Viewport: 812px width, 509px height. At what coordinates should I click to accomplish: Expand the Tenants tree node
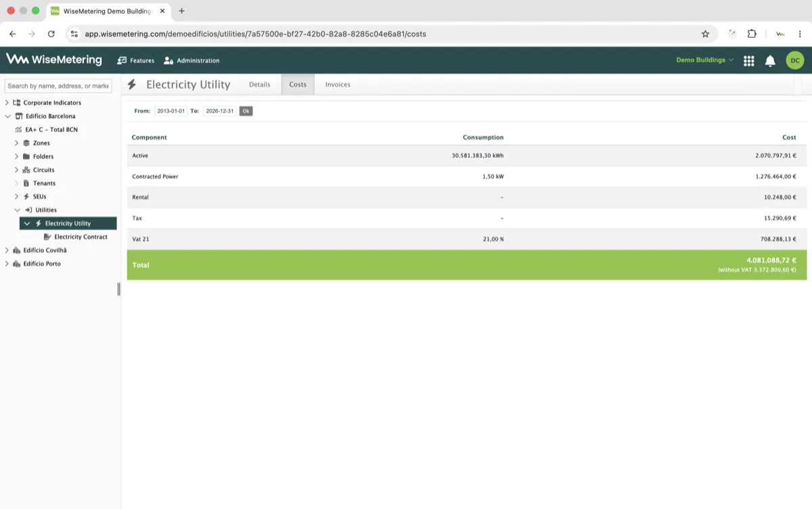click(16, 183)
